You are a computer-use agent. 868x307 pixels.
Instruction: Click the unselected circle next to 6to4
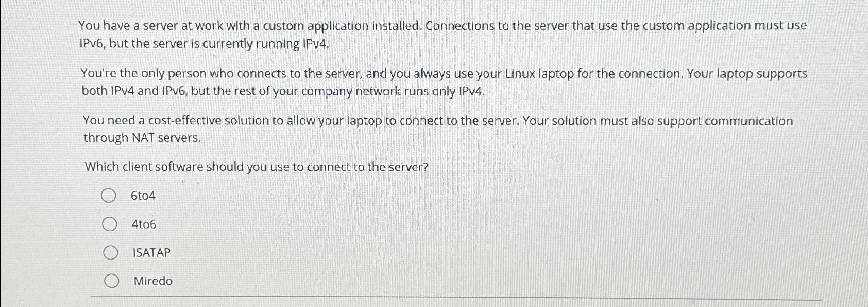pyautogui.click(x=110, y=196)
